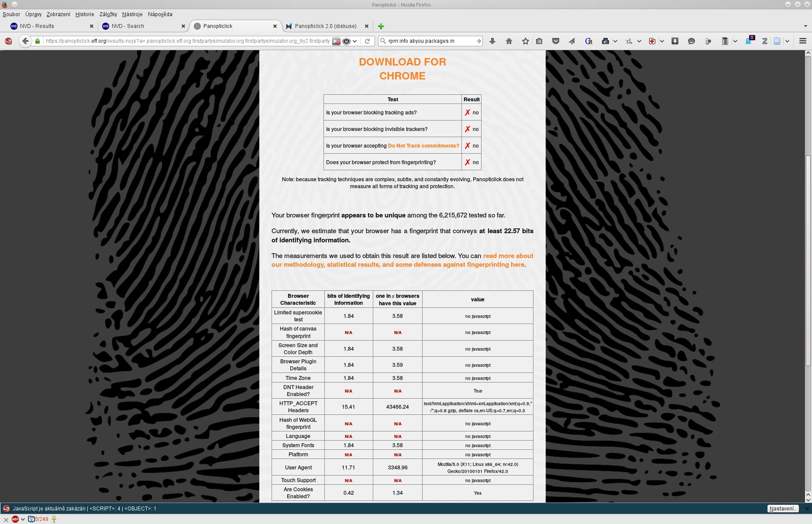Open the Nápověda menu

[160, 14]
